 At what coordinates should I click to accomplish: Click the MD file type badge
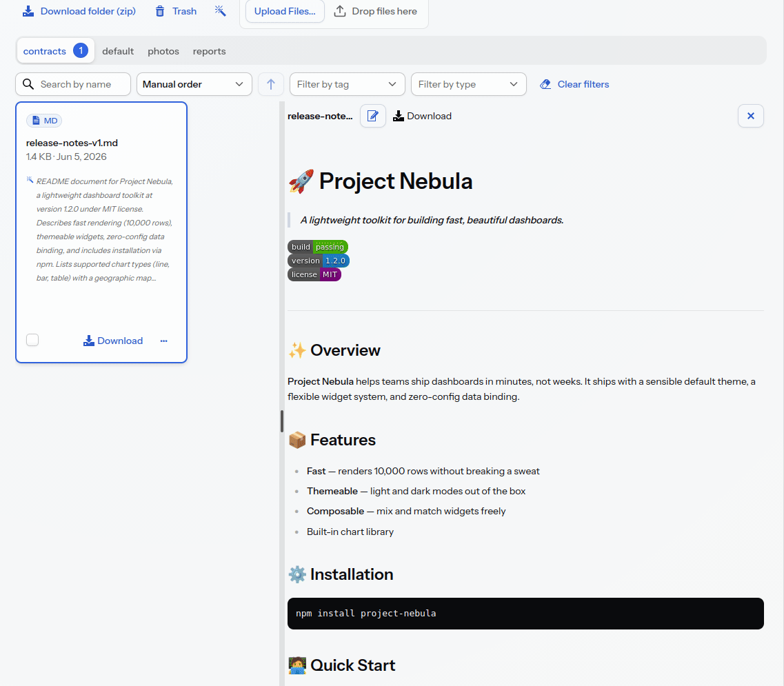point(44,121)
